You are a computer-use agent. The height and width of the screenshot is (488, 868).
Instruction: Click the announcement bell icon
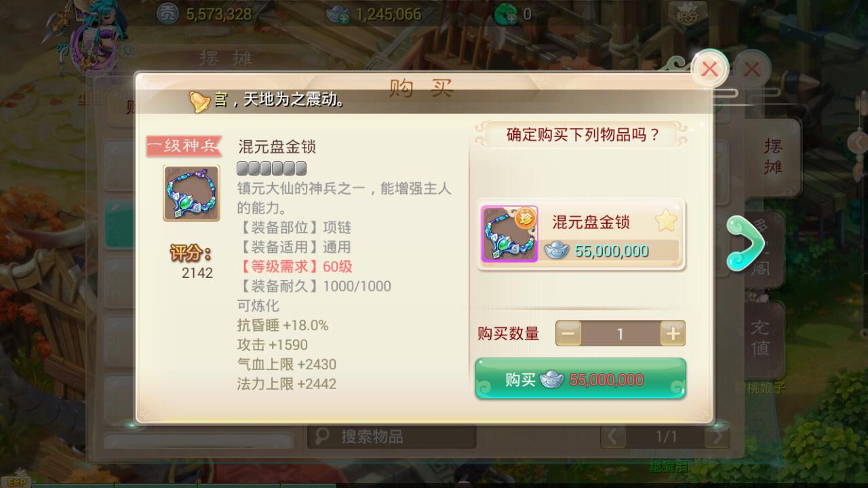[x=199, y=101]
